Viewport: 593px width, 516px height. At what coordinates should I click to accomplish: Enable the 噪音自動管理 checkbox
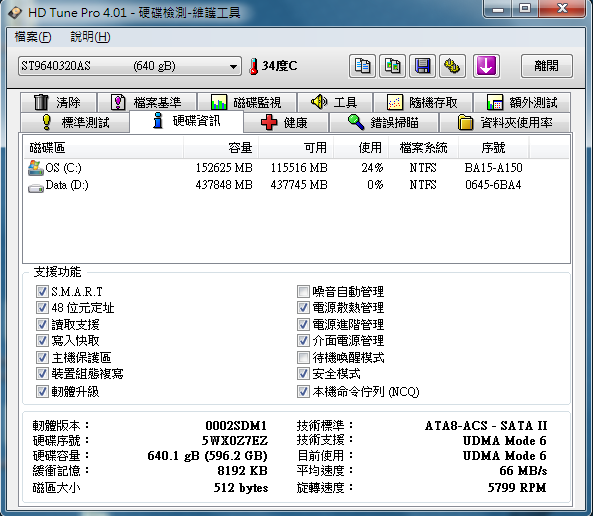click(303, 291)
